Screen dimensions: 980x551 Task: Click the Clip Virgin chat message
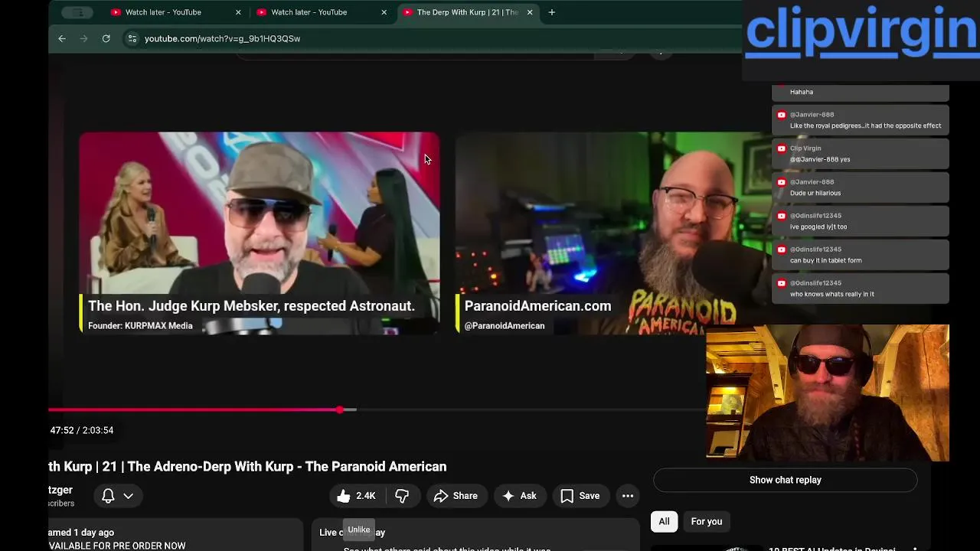(861, 154)
